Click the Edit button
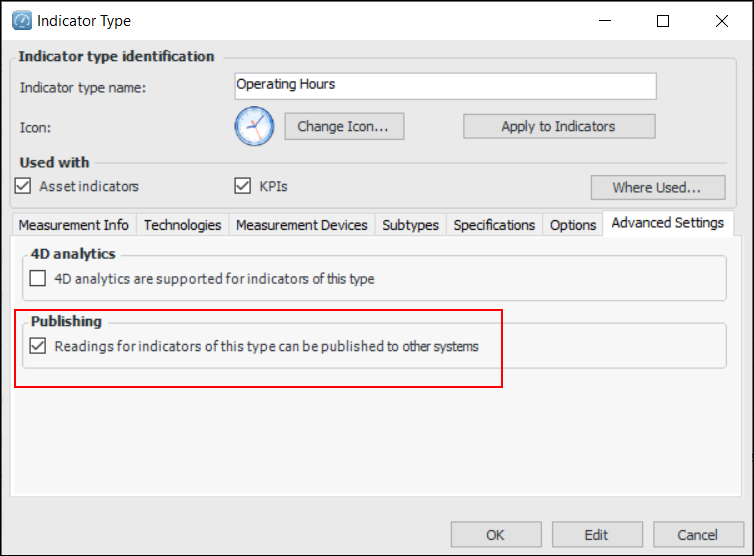This screenshot has height=556, width=754. pos(597,535)
